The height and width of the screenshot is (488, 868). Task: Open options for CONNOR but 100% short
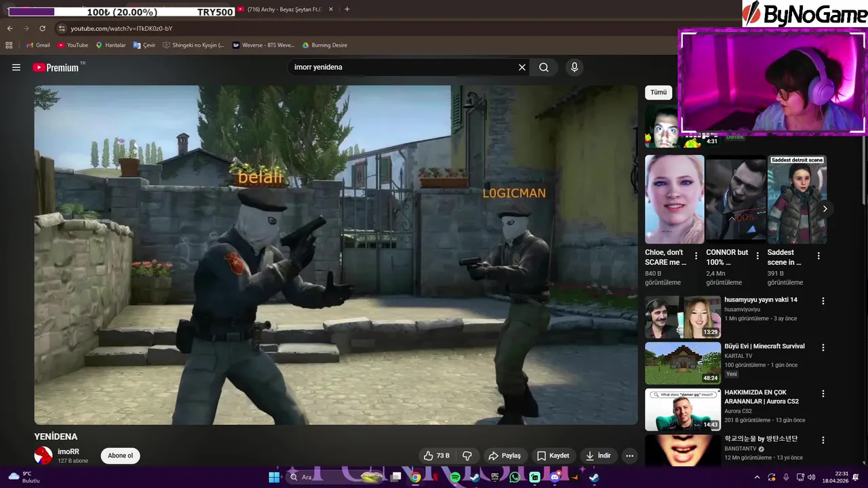(757, 256)
